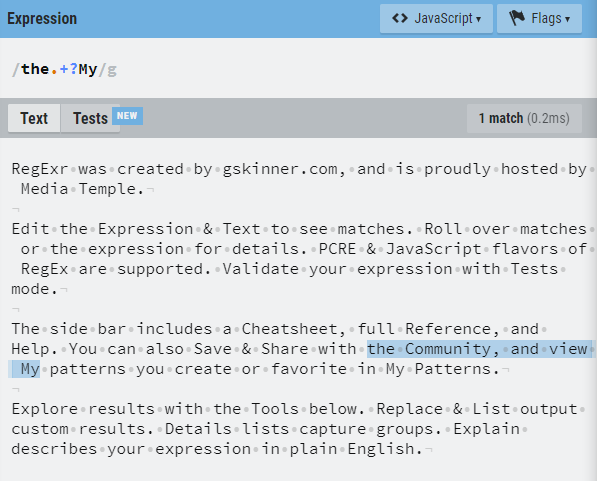597x481 pixels.
Task: Click the word 'gskinner.com,' in the text
Action: tap(284, 169)
